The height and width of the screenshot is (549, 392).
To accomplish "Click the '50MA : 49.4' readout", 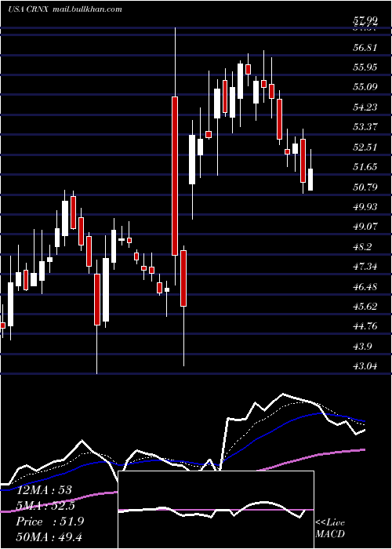I will (x=49, y=537).
